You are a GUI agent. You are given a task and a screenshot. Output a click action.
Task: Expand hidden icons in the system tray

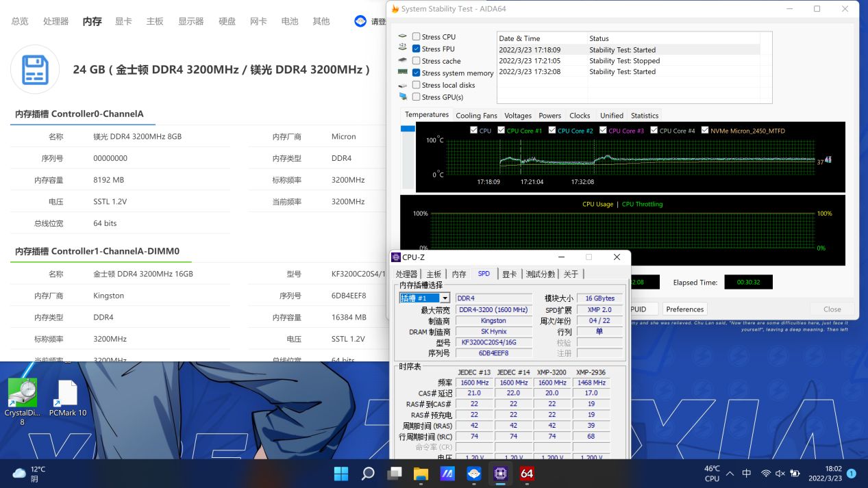tap(730, 473)
